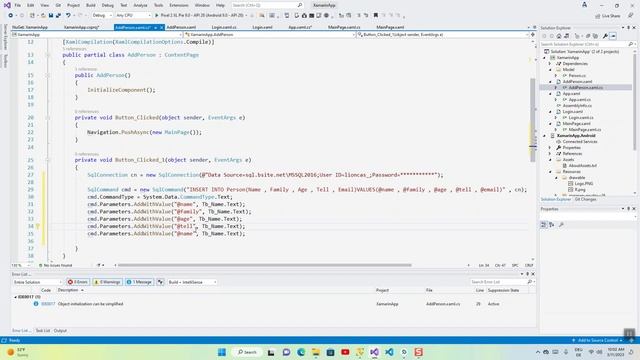The height and width of the screenshot is (360, 640).
Task: Open Visual Studio from the taskbar
Action: (x=374, y=352)
